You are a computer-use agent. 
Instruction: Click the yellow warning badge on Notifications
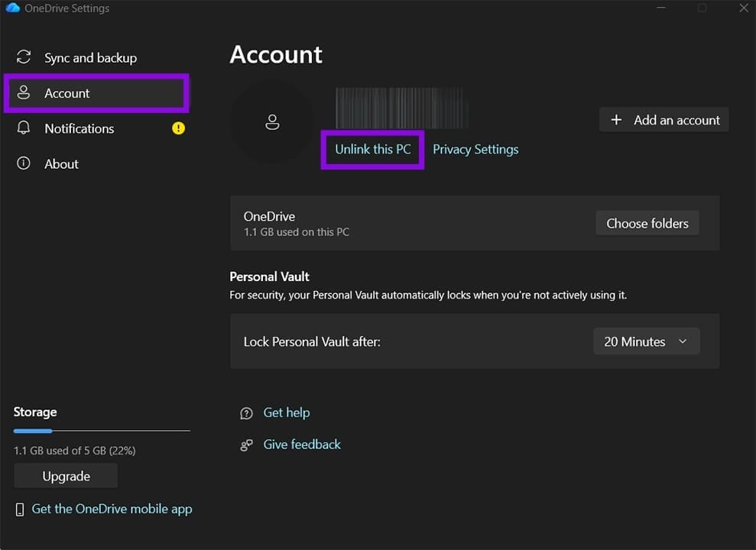click(x=178, y=128)
